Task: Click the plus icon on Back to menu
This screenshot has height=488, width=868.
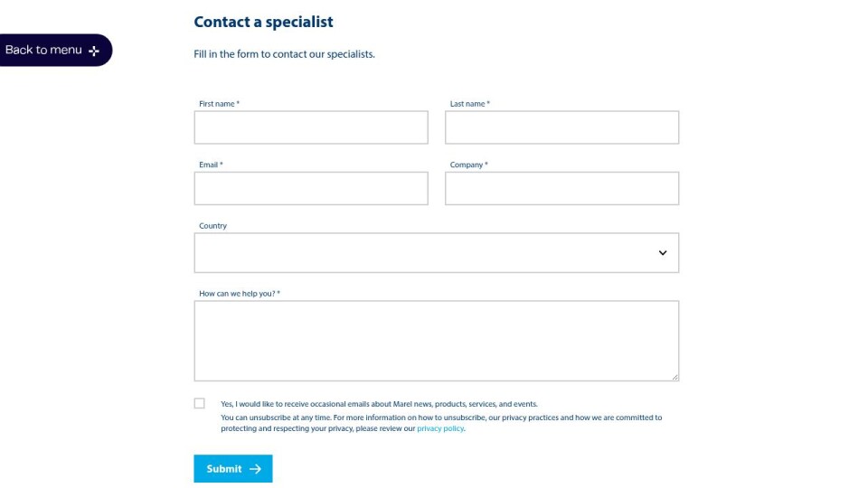Action: (x=94, y=51)
